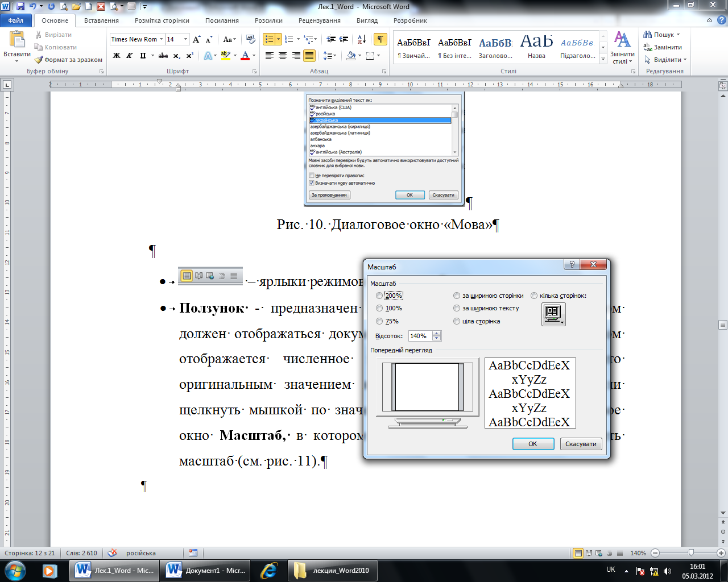
Task: Switch to the Вставлення tab
Action: click(101, 20)
